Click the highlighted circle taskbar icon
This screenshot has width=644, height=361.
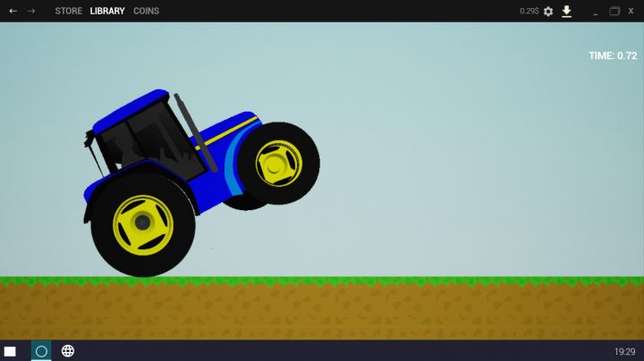41,351
